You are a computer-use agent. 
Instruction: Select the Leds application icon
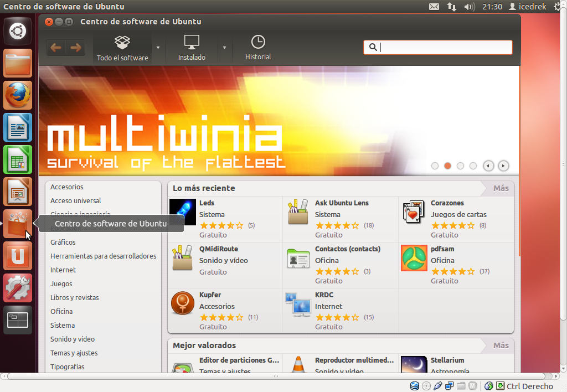point(182,211)
